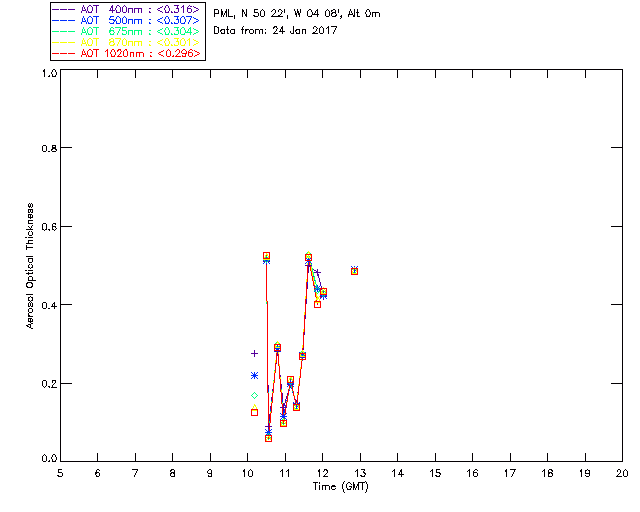640x512 pixels.
Task: Click the y-axis tick label 0.2
Action: click(49, 384)
